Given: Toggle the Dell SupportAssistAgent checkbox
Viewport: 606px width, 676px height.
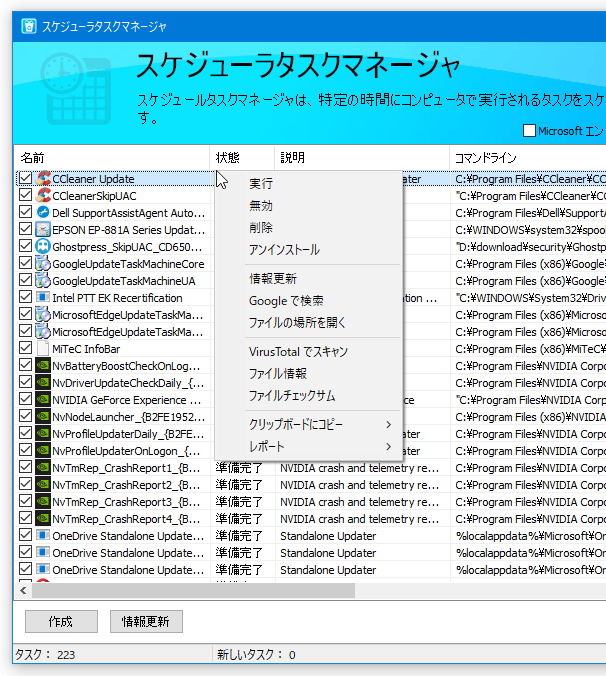Looking at the screenshot, I should [x=25, y=212].
